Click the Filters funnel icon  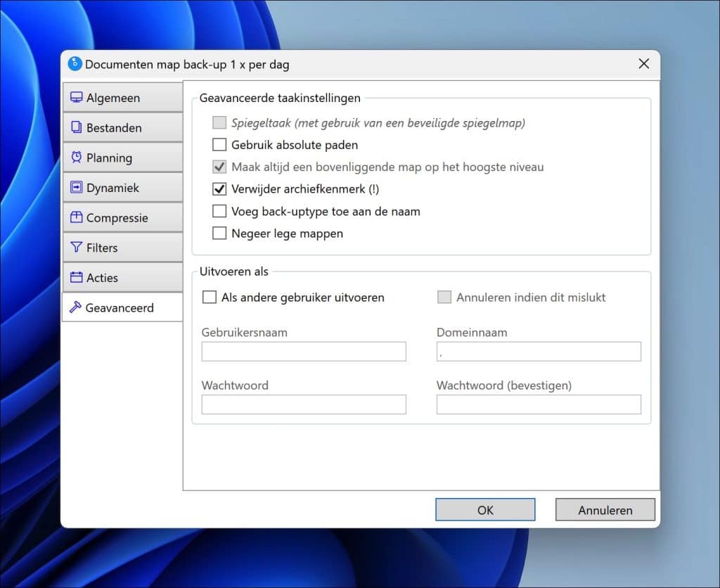click(x=76, y=247)
